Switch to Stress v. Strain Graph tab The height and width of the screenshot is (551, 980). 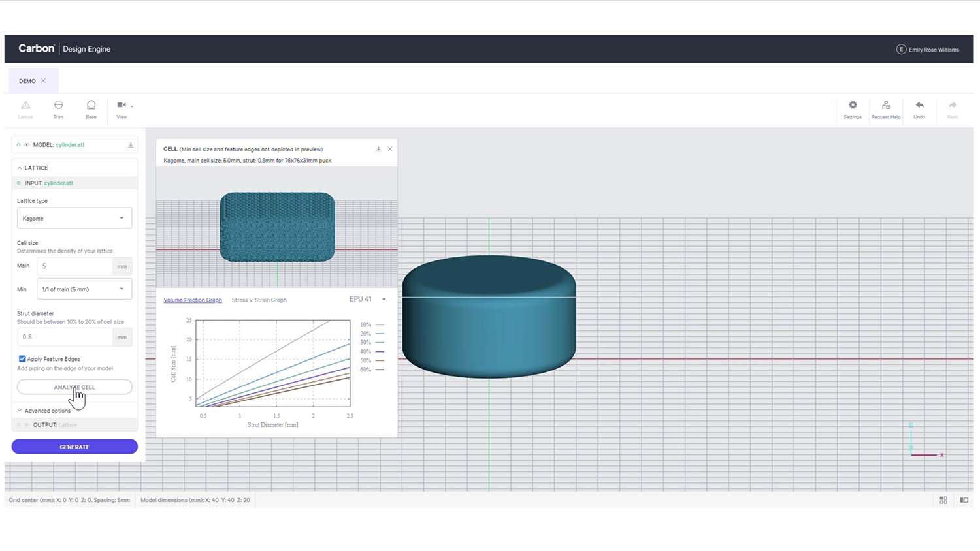pos(259,300)
